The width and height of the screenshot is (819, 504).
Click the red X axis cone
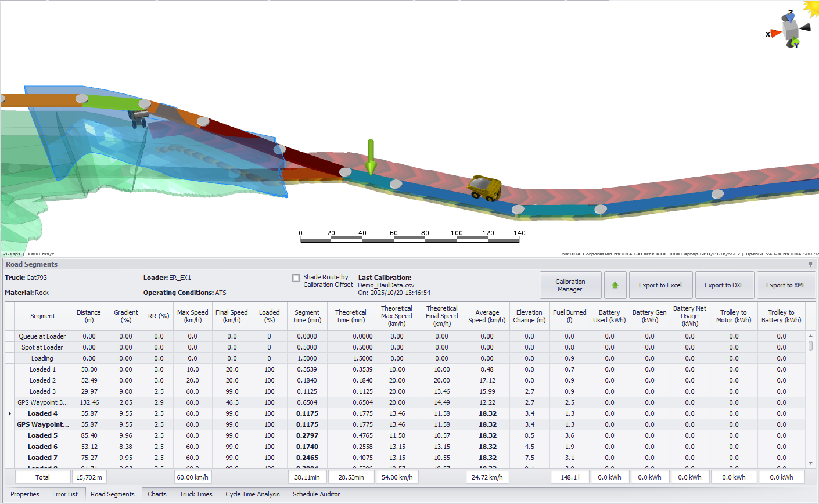(776, 34)
